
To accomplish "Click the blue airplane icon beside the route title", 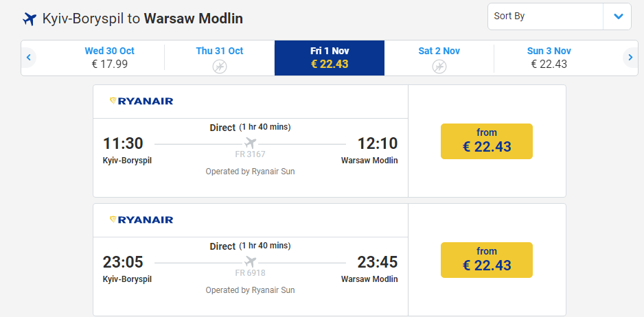I will (30, 19).
